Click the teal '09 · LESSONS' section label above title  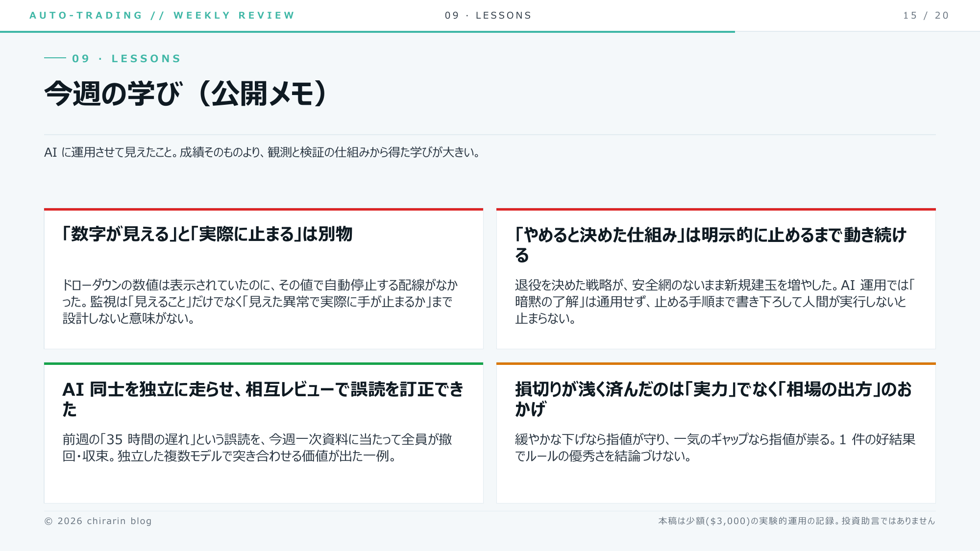point(126,59)
